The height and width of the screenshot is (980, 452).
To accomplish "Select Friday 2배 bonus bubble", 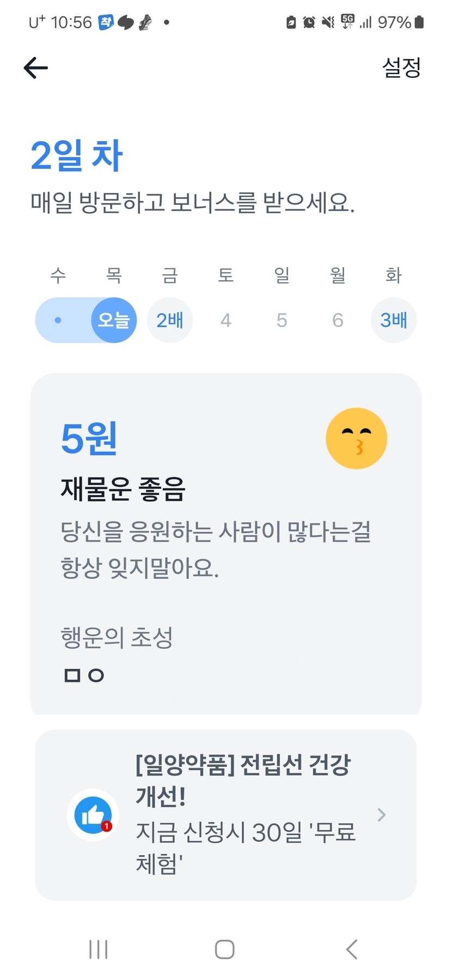I will click(170, 320).
